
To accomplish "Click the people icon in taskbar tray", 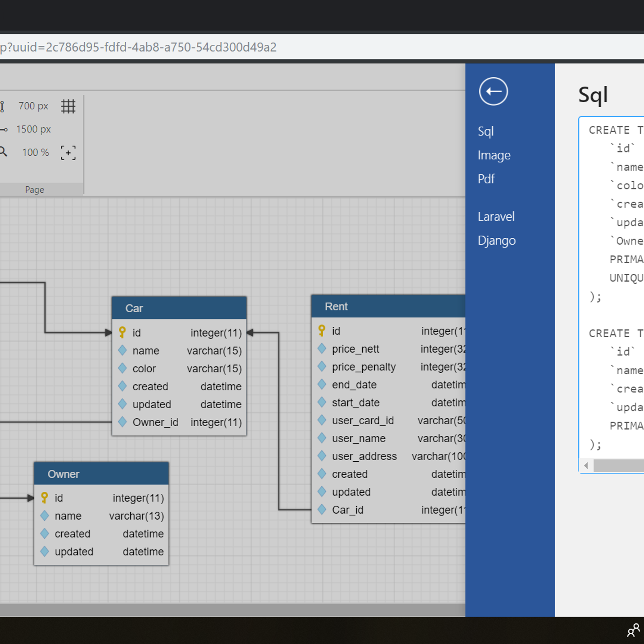I will coord(634,630).
